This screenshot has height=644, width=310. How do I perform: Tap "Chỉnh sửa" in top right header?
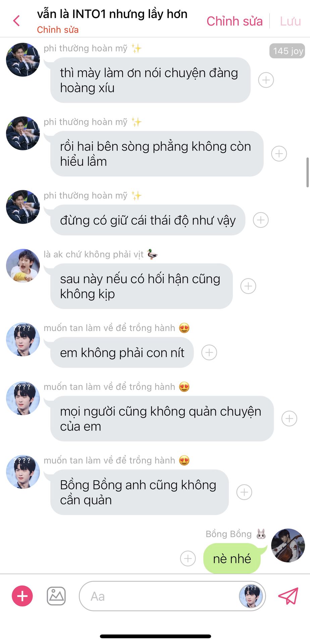(x=235, y=21)
